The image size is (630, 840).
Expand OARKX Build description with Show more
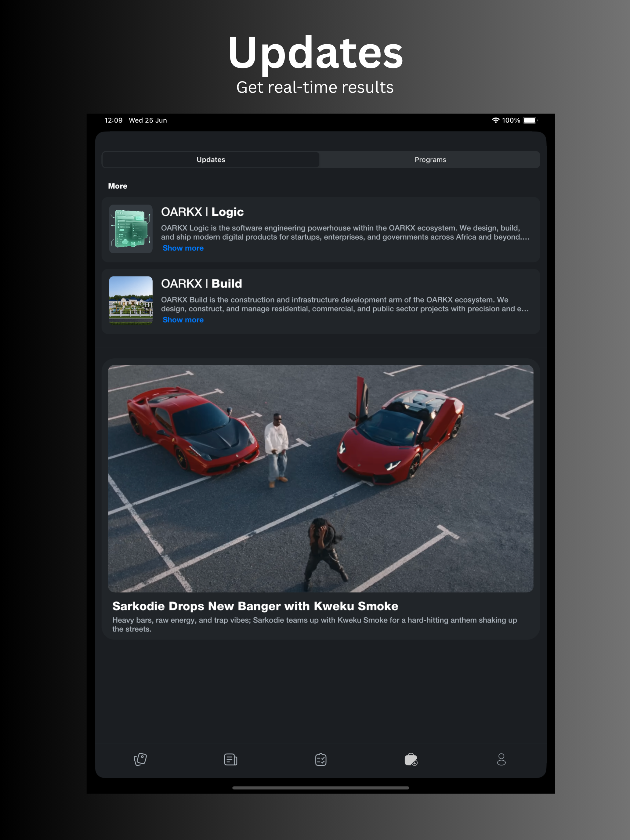[183, 320]
